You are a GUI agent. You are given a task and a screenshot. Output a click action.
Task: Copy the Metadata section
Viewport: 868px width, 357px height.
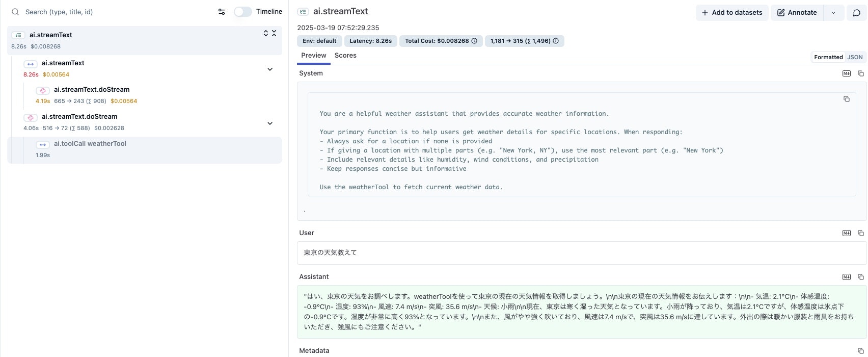861,351
